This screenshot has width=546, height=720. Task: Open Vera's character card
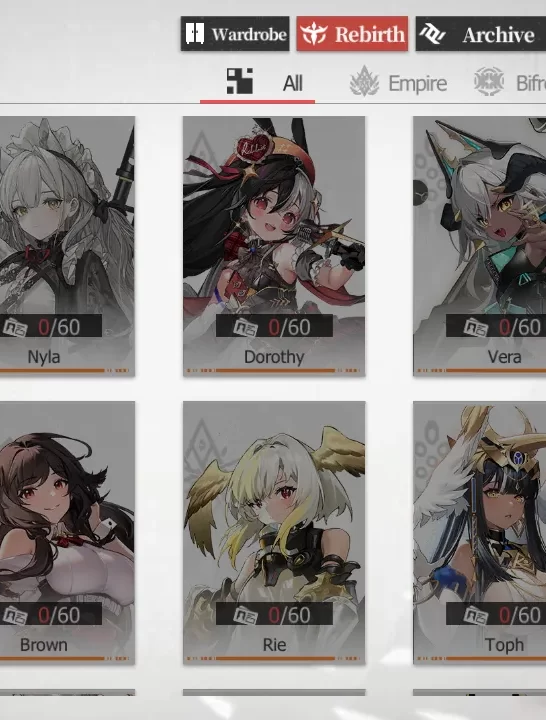click(x=479, y=246)
